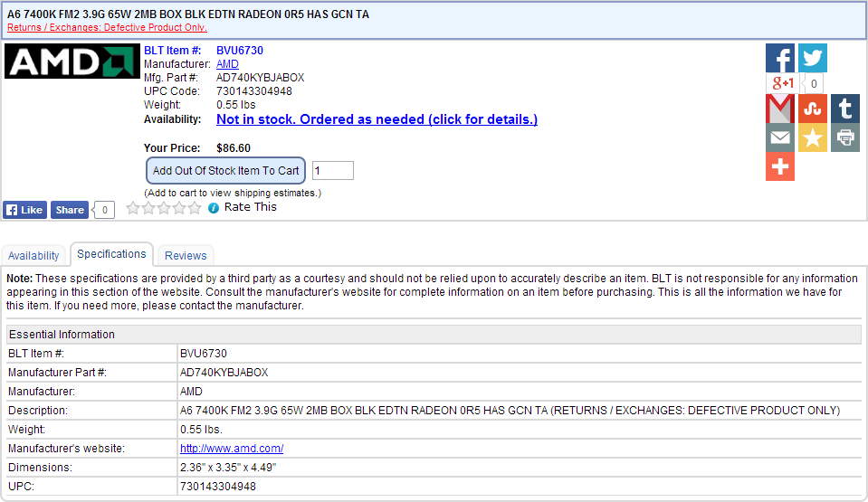This screenshot has width=868, height=502.
Task: Click Not in stock availability details link
Action: [377, 119]
